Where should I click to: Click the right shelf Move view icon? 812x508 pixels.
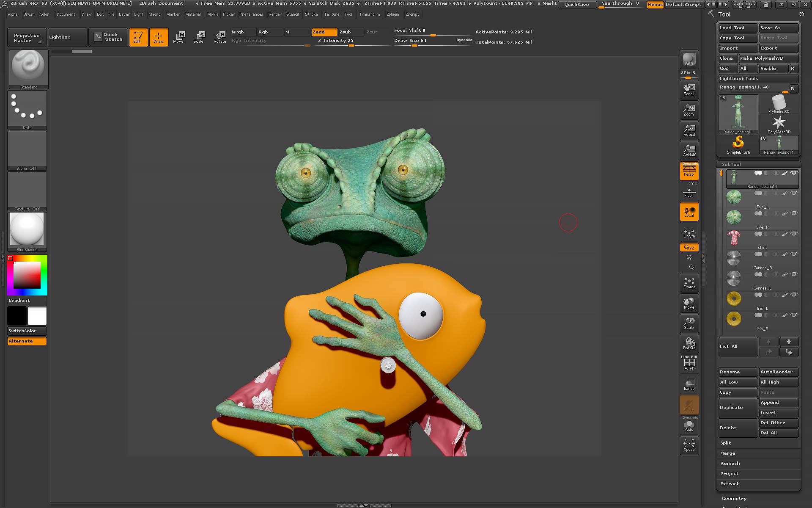point(689,303)
